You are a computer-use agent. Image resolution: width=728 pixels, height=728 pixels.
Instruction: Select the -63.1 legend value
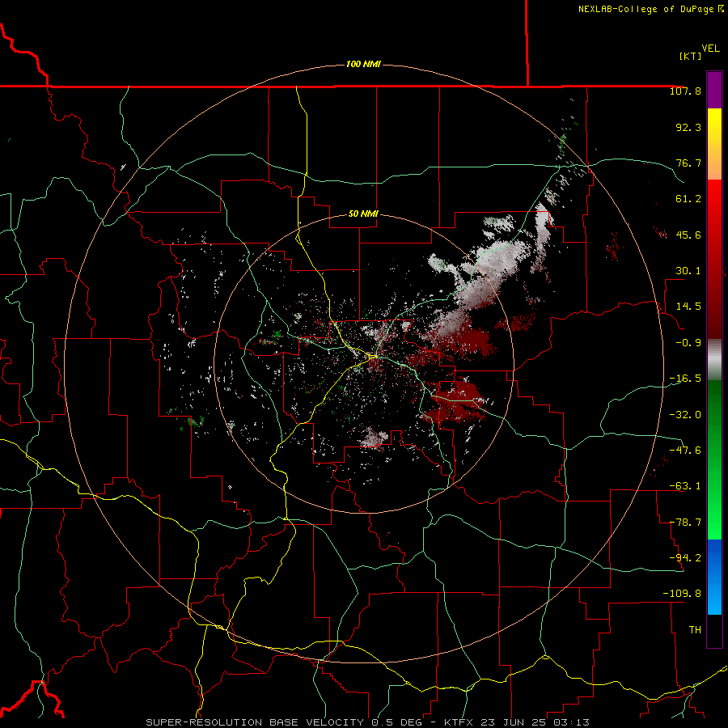(685, 486)
